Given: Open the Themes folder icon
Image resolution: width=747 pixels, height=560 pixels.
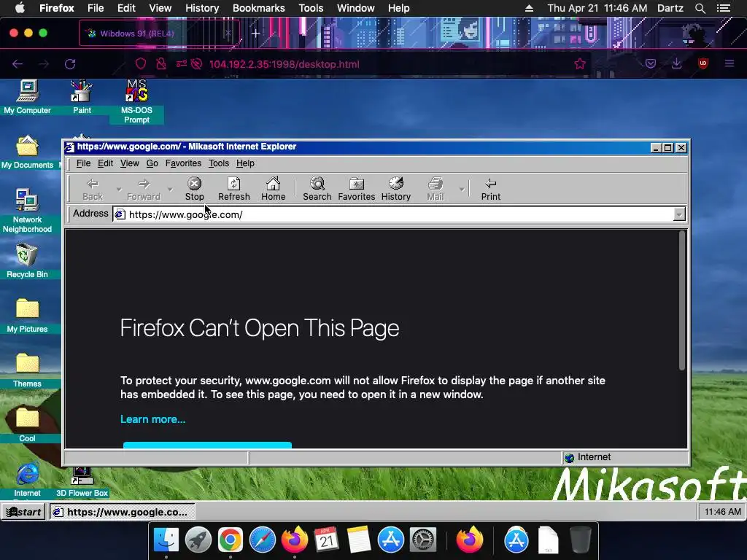Looking at the screenshot, I should click(27, 370).
